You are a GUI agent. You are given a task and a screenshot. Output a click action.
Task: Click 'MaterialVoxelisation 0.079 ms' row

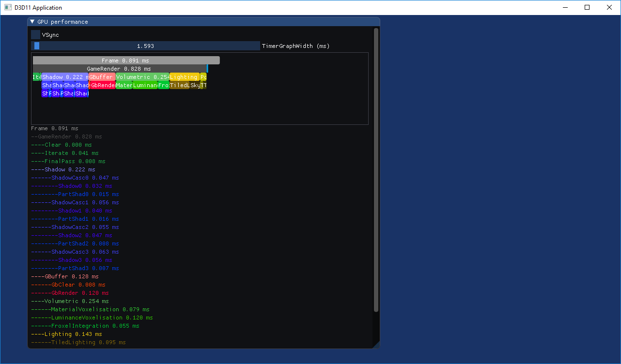(x=90, y=309)
